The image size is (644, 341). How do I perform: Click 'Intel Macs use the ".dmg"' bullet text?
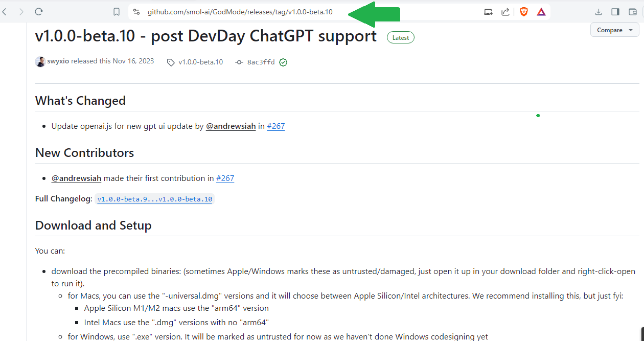(176, 323)
